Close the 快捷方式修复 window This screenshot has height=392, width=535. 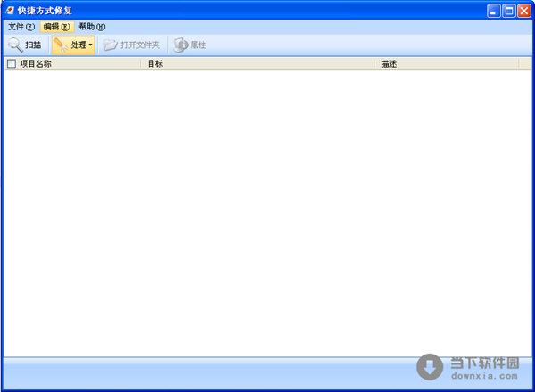[524, 11]
